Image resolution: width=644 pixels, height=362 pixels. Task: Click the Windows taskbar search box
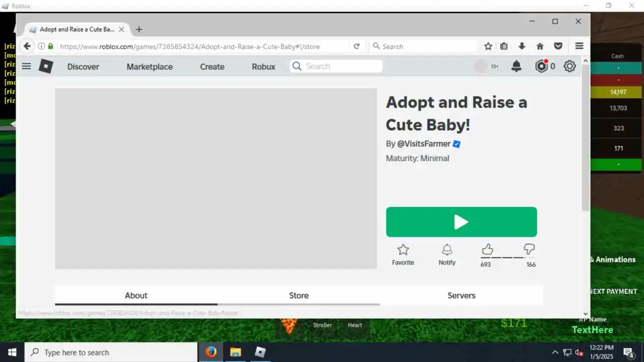click(x=111, y=352)
